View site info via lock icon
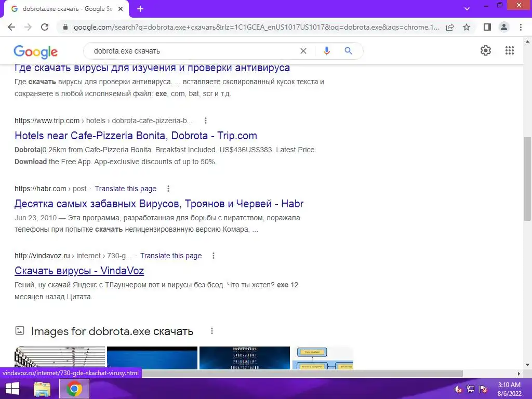532x399 pixels. tap(65, 27)
